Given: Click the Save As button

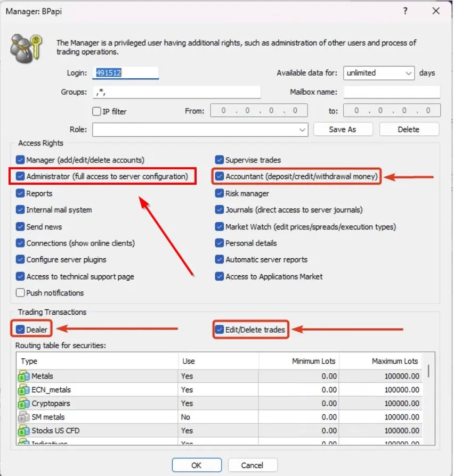Looking at the screenshot, I should [x=343, y=129].
